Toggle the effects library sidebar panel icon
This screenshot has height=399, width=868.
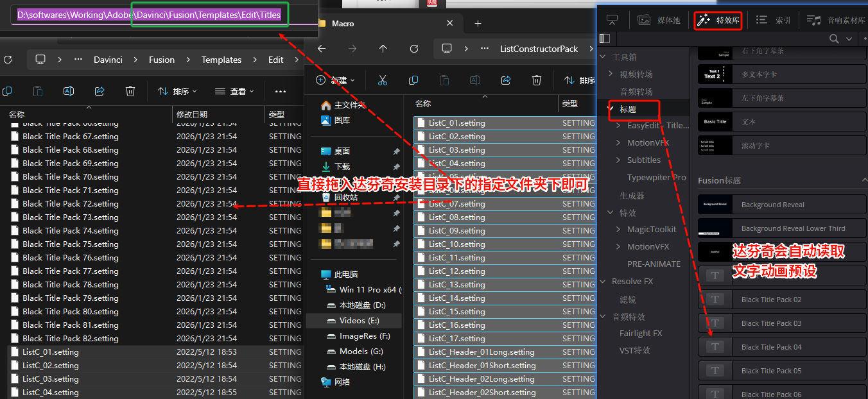(x=605, y=38)
